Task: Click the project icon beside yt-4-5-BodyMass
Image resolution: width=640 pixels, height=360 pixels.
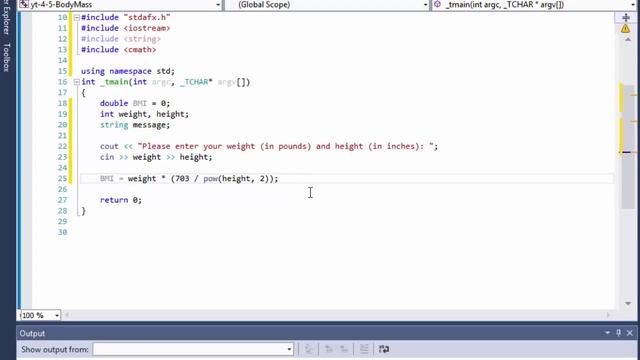Action: coord(24,4)
